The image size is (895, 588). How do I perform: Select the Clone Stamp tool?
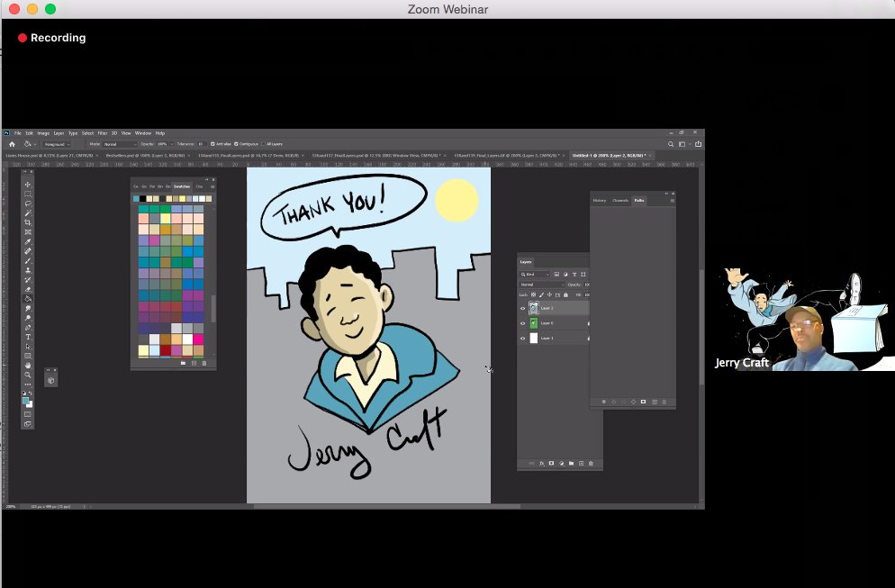pos(27,270)
